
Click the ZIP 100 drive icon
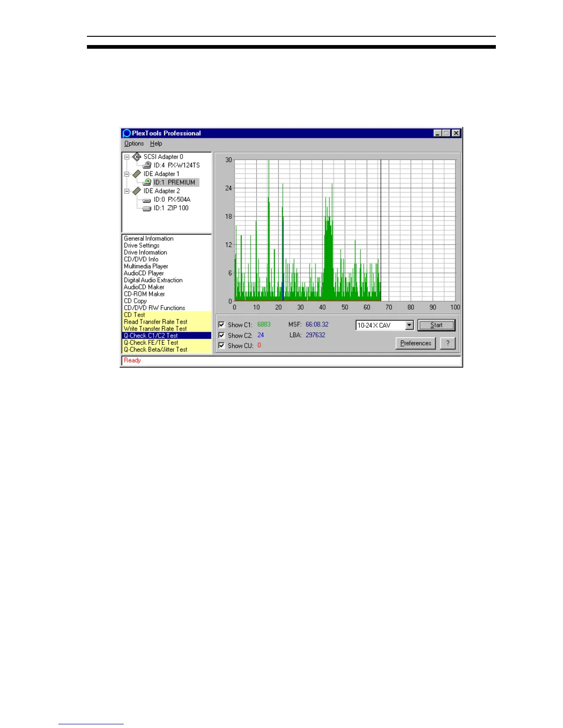147,208
